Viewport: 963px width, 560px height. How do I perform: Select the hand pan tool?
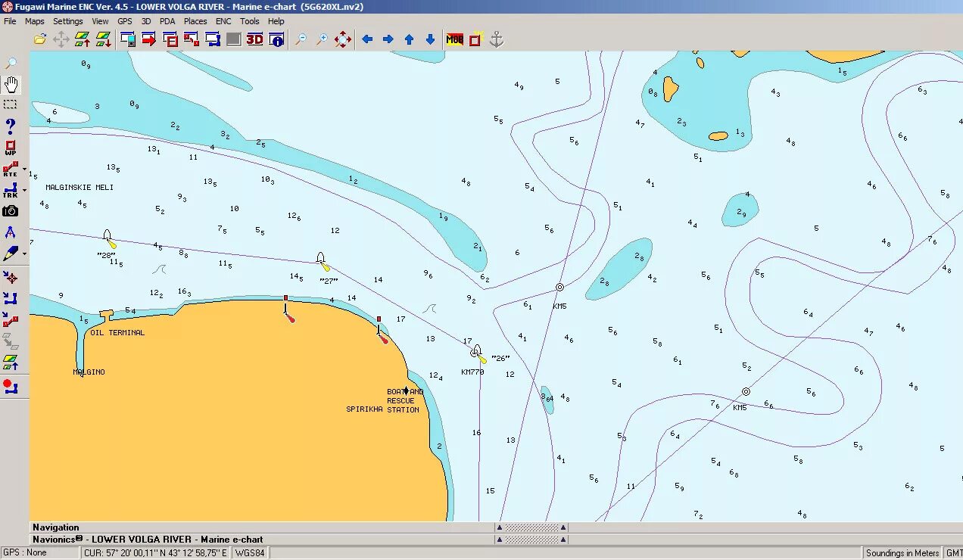(x=11, y=84)
